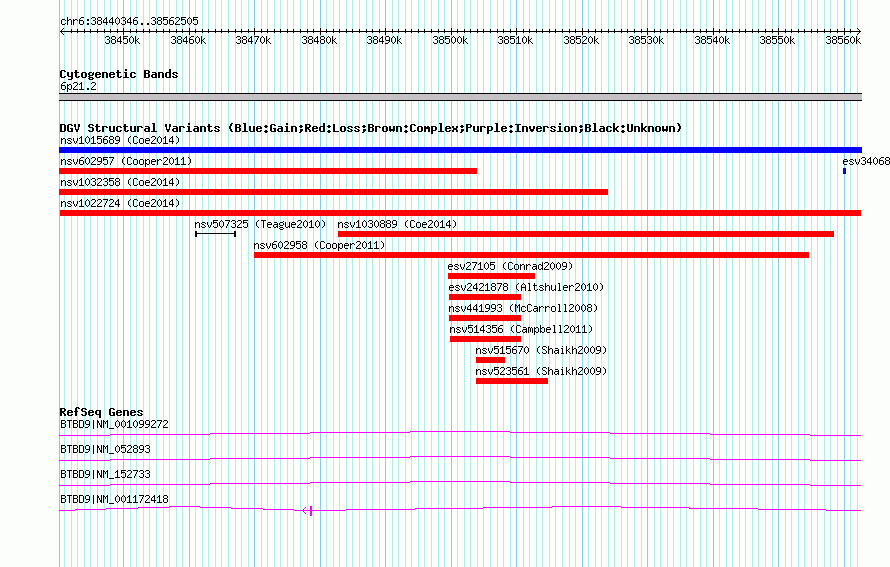Viewport: 890px width, 567px height.
Task: Open the nsv1015689 (Coe2014) label
Action: click(120, 140)
